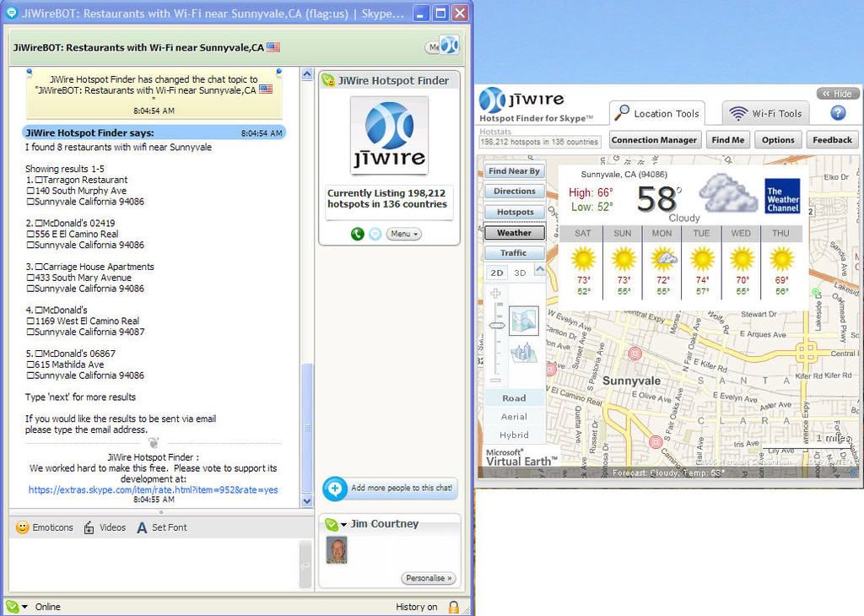Click the Connection Manager button
The image size is (864, 616).
(654, 140)
